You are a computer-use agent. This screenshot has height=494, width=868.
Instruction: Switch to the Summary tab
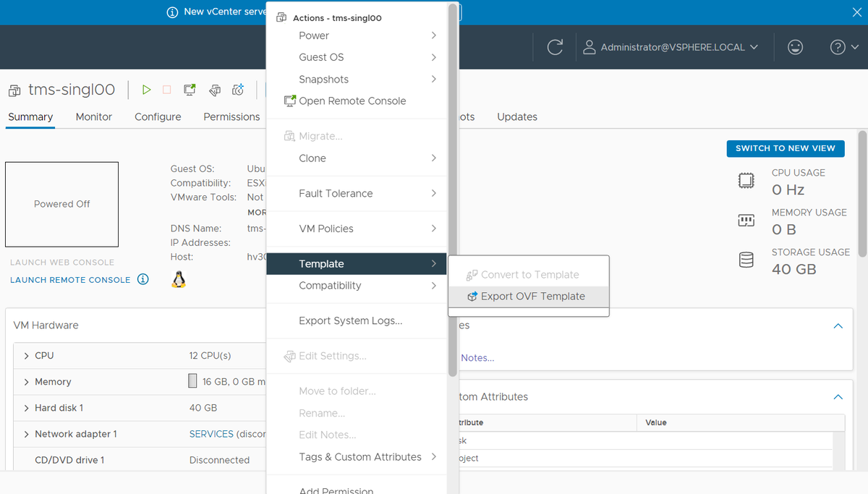point(30,116)
